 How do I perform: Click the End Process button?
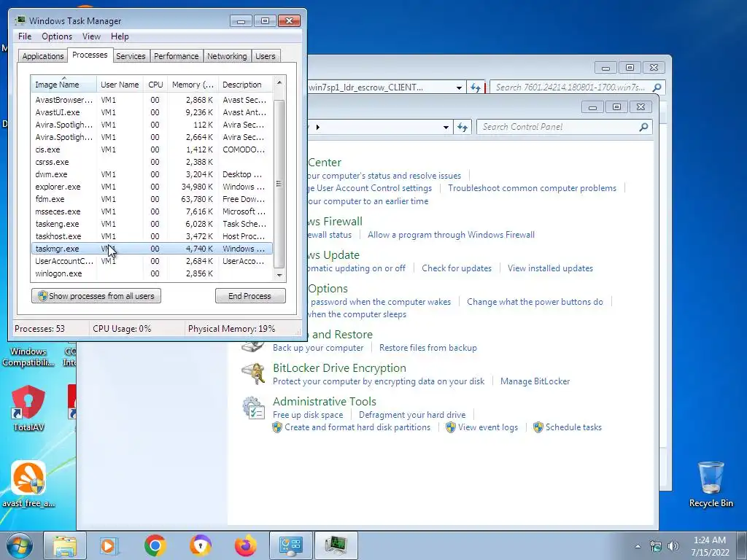(250, 296)
